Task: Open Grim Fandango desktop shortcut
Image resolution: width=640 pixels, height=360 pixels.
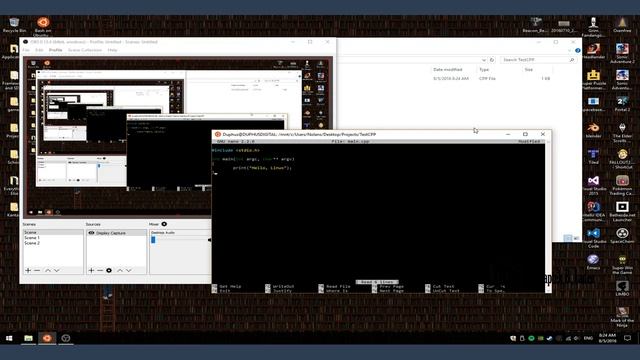Action: (593, 26)
